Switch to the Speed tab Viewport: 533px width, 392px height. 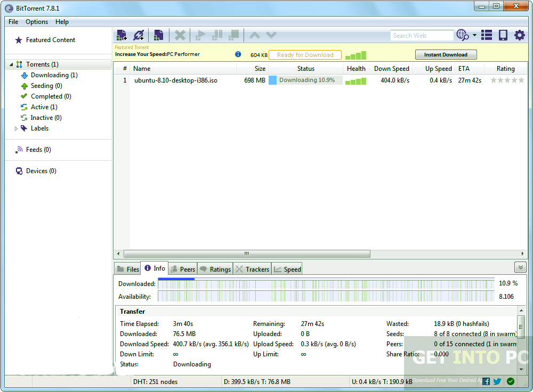287,269
